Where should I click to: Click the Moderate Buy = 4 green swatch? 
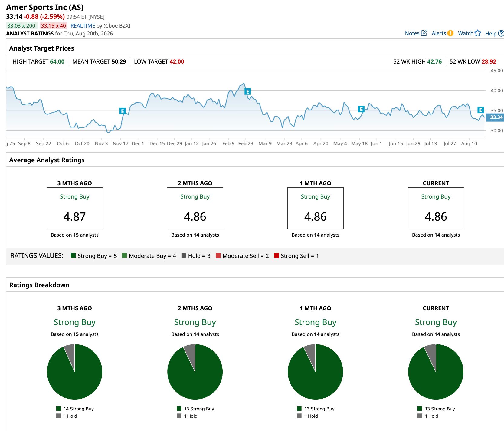[x=124, y=255]
